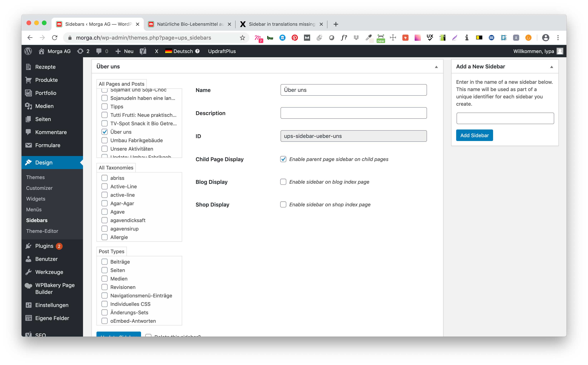Bookmark this page with the star icon
Viewport: 588px width, 365px height.
[x=242, y=38]
